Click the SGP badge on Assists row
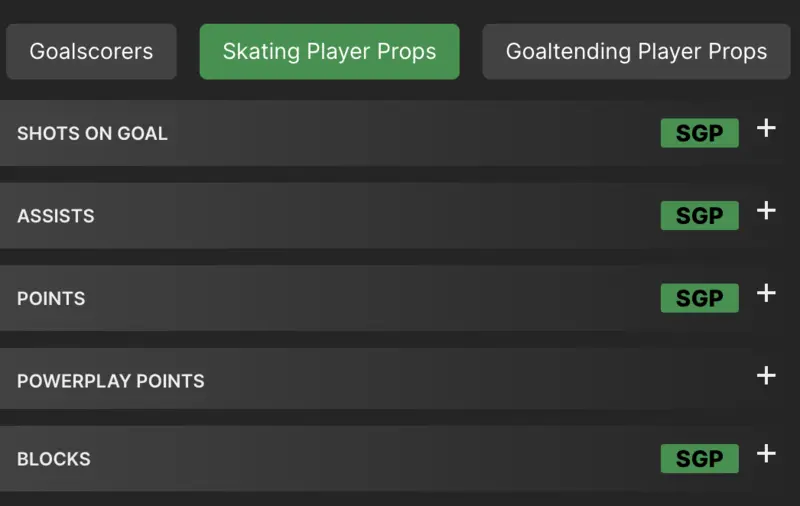This screenshot has width=800, height=506. (x=699, y=215)
